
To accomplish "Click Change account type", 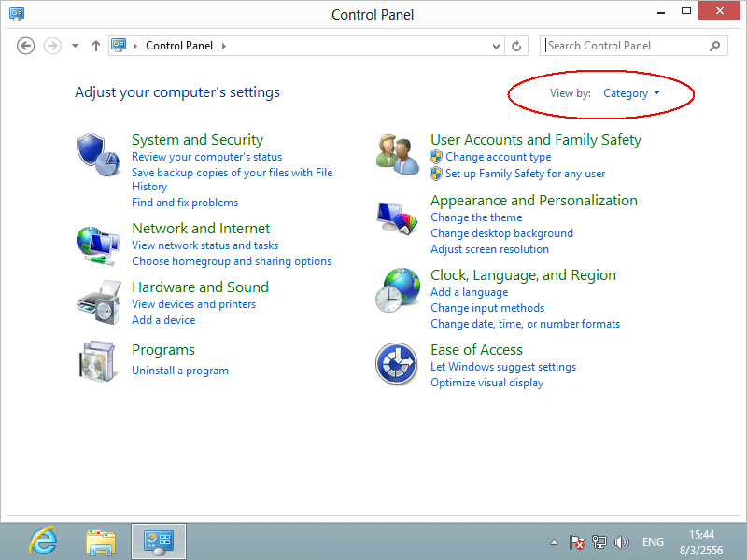I will pyautogui.click(x=499, y=157).
